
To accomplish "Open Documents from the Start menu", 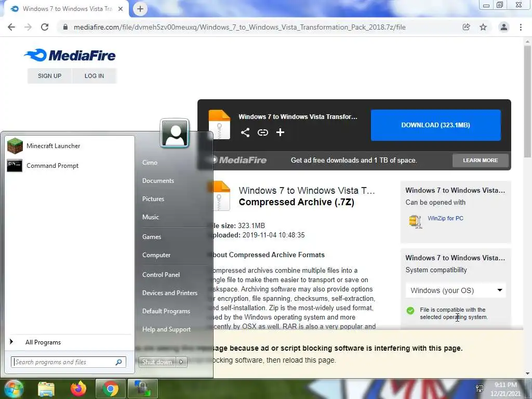I will coord(158,181).
